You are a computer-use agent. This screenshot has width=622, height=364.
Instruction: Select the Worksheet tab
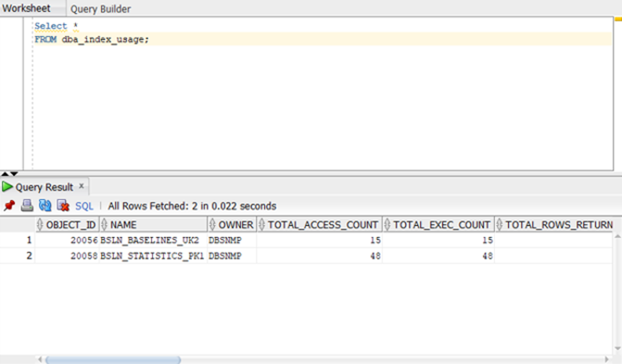(x=27, y=8)
